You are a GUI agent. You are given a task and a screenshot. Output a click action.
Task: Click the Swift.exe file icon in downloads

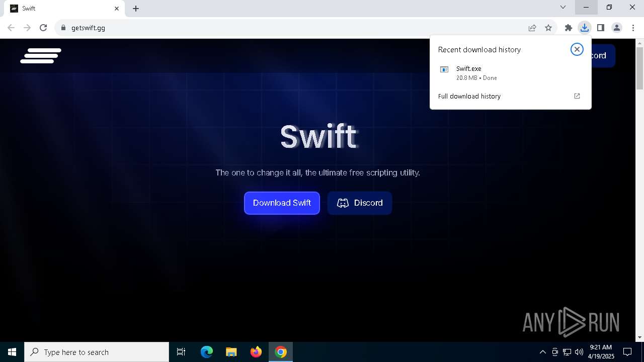point(444,69)
